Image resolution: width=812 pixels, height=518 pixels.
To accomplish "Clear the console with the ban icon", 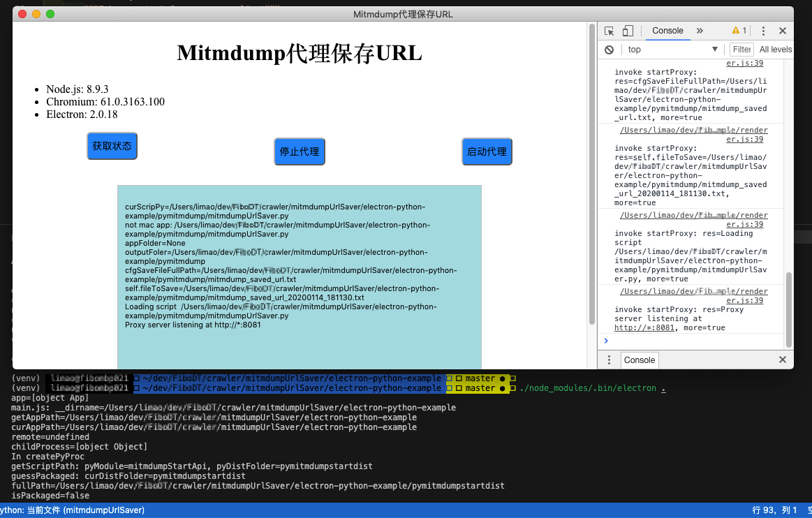I will (x=610, y=50).
